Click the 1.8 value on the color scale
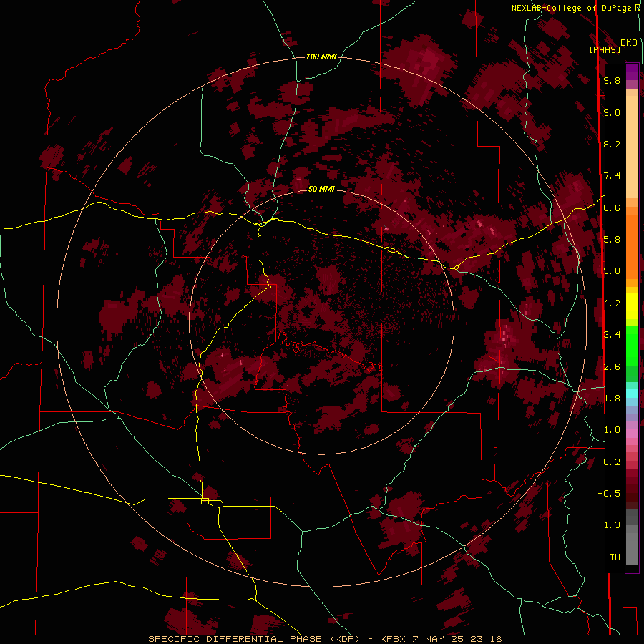The height and width of the screenshot is (644, 644). [x=612, y=399]
